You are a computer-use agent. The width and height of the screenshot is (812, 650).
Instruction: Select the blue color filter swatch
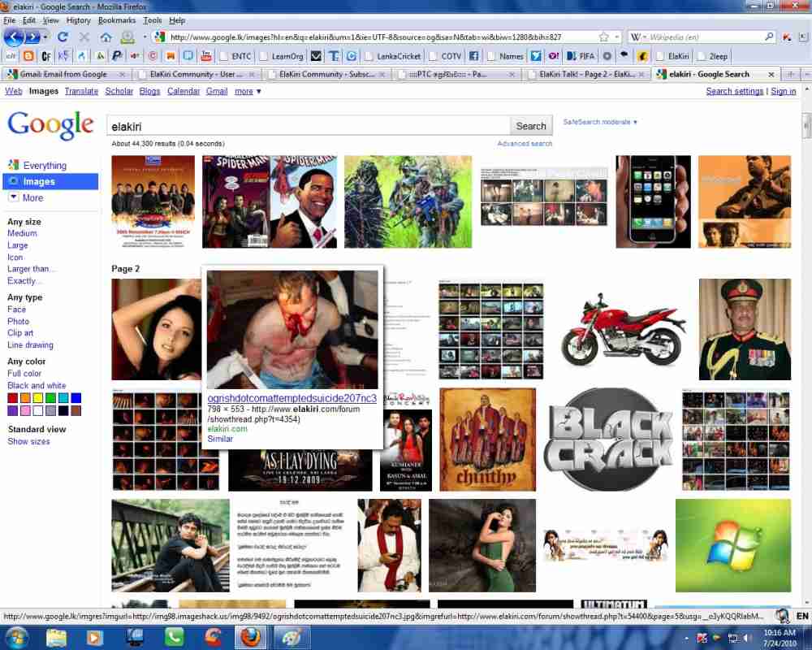pos(76,398)
